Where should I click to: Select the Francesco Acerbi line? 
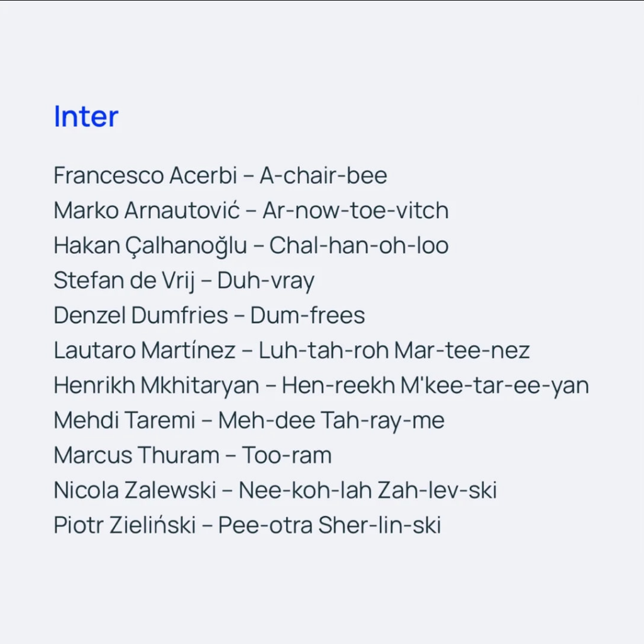(221, 175)
